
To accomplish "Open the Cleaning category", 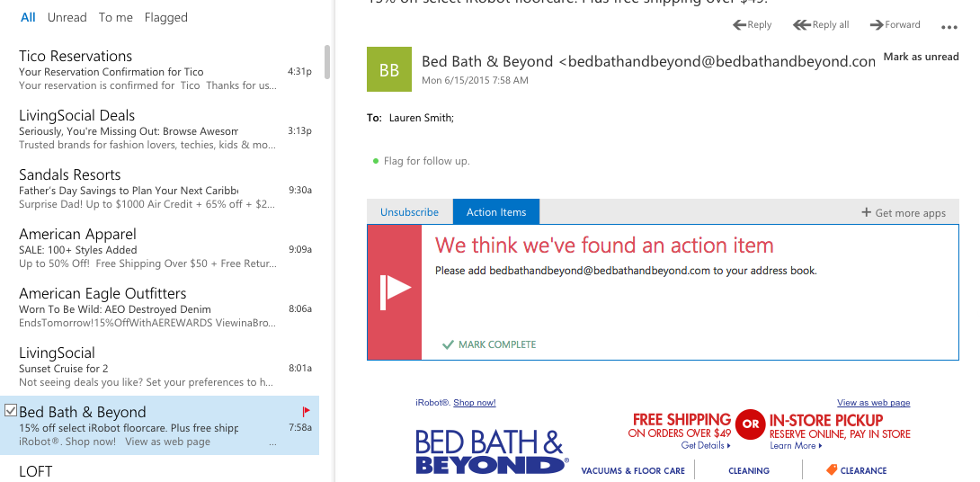I will [749, 470].
